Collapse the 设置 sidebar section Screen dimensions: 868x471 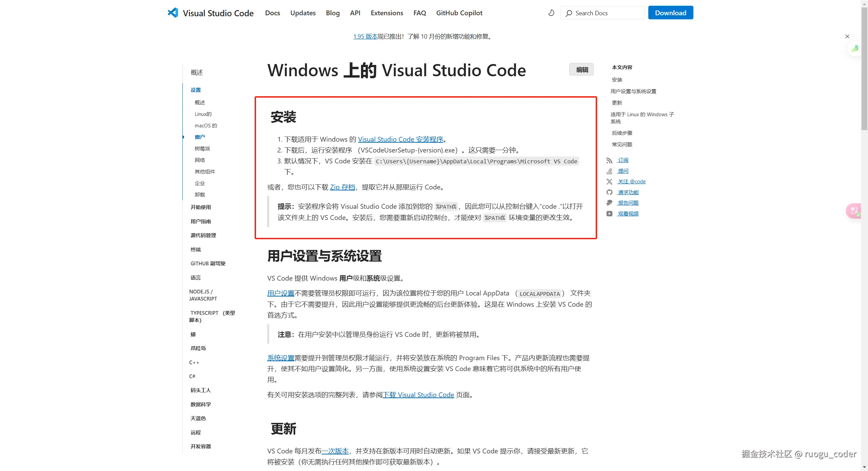point(196,90)
